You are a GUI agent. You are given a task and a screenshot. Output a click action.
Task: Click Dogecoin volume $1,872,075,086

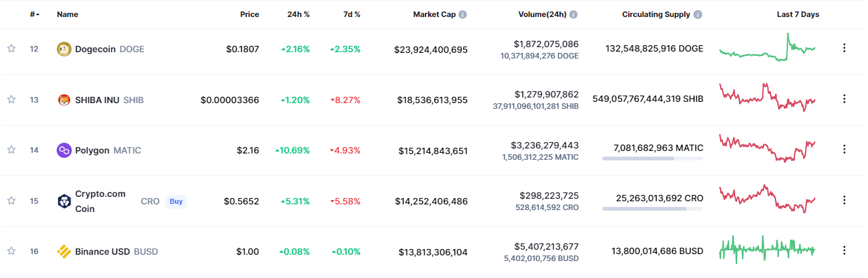(546, 43)
